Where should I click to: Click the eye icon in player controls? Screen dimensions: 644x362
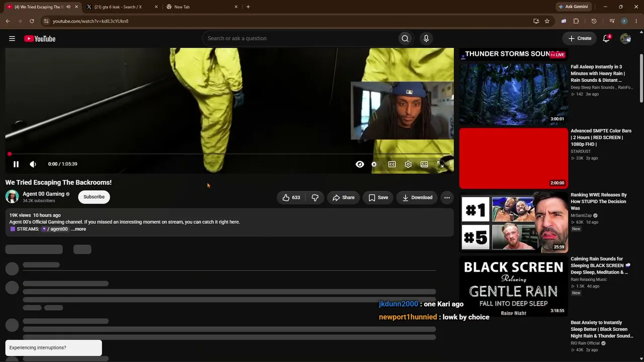click(360, 164)
